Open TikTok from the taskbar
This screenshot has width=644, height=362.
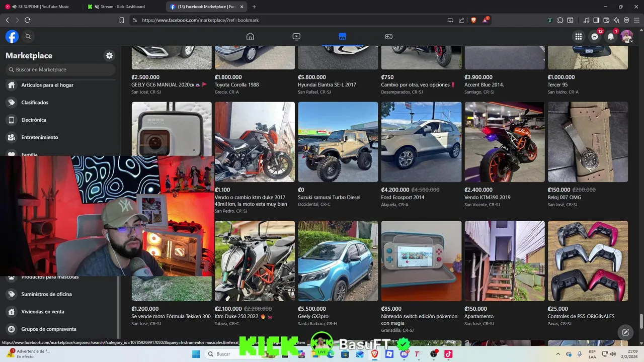tap(448, 354)
